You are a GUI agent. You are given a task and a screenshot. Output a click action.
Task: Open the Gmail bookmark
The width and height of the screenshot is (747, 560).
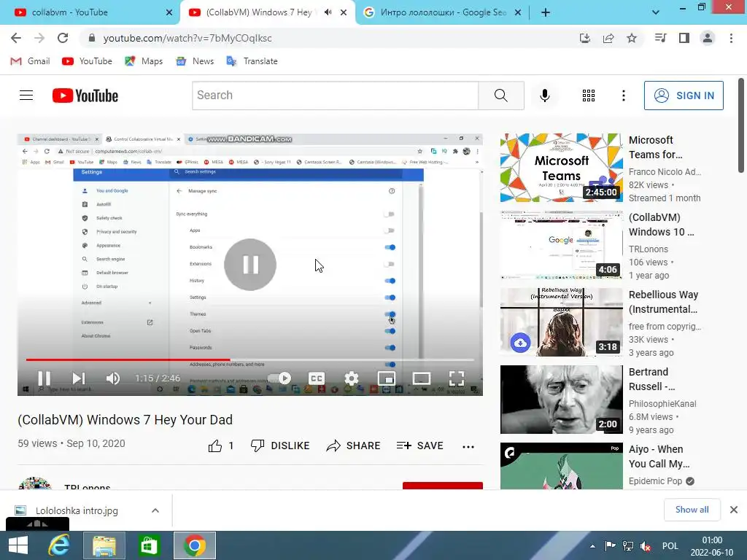(x=30, y=61)
